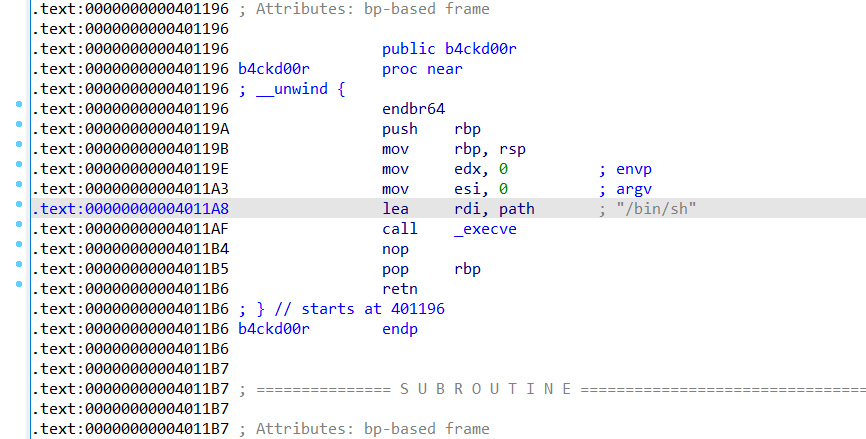Image resolution: width=866 pixels, height=439 pixels.
Task: Click the gutter dot beside the nop instruction
Action: click(x=20, y=244)
